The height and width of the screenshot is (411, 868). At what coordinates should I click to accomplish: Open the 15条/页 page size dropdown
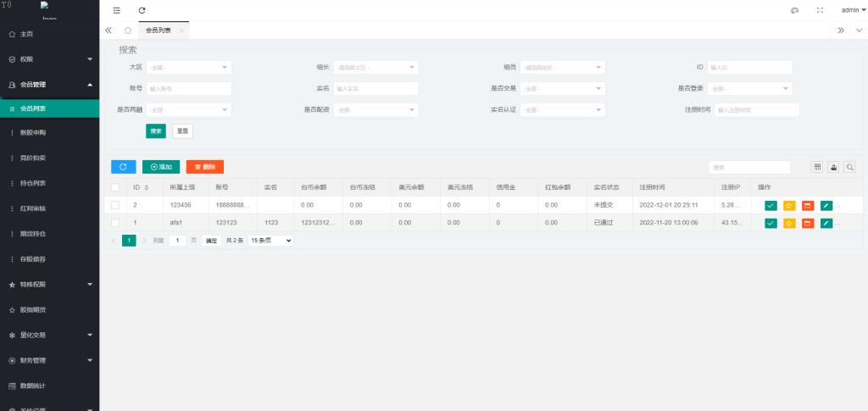(x=270, y=241)
